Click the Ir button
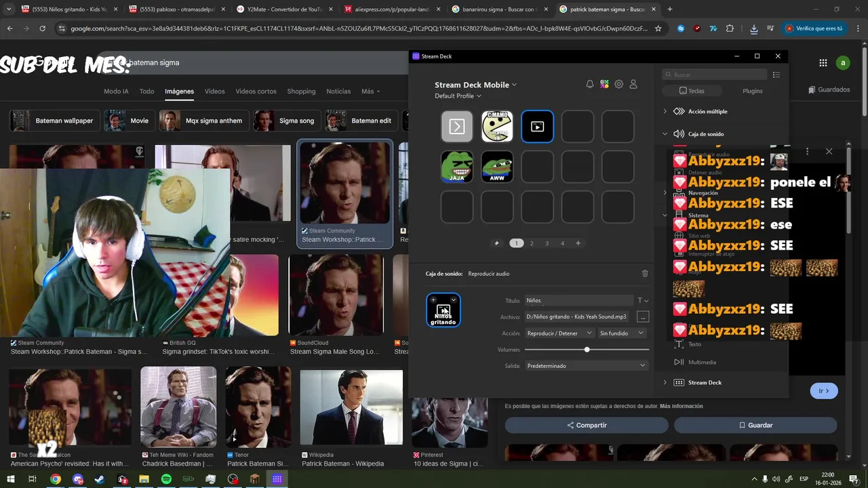 [x=824, y=391]
